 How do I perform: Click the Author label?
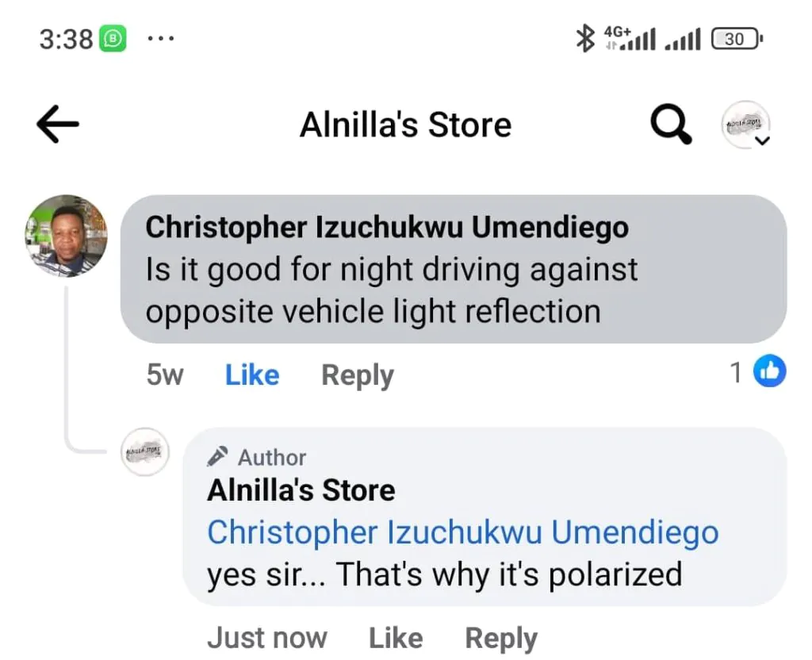tap(272, 458)
